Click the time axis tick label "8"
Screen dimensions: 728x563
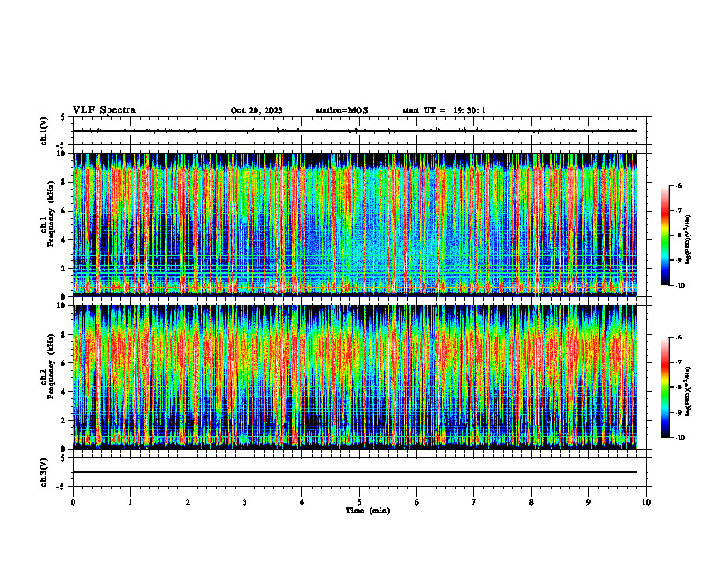pyautogui.click(x=531, y=502)
